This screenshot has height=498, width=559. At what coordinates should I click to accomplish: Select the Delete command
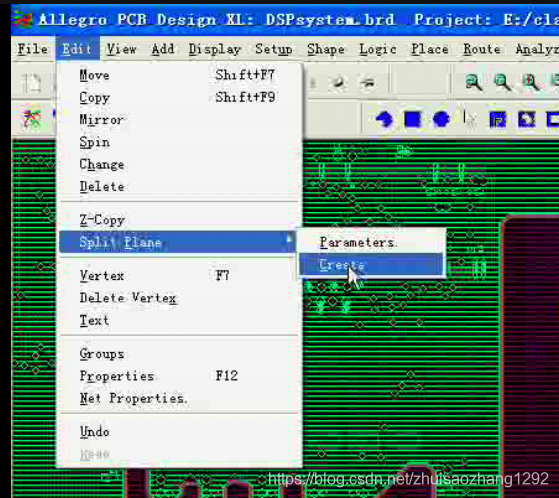tap(179, 186)
